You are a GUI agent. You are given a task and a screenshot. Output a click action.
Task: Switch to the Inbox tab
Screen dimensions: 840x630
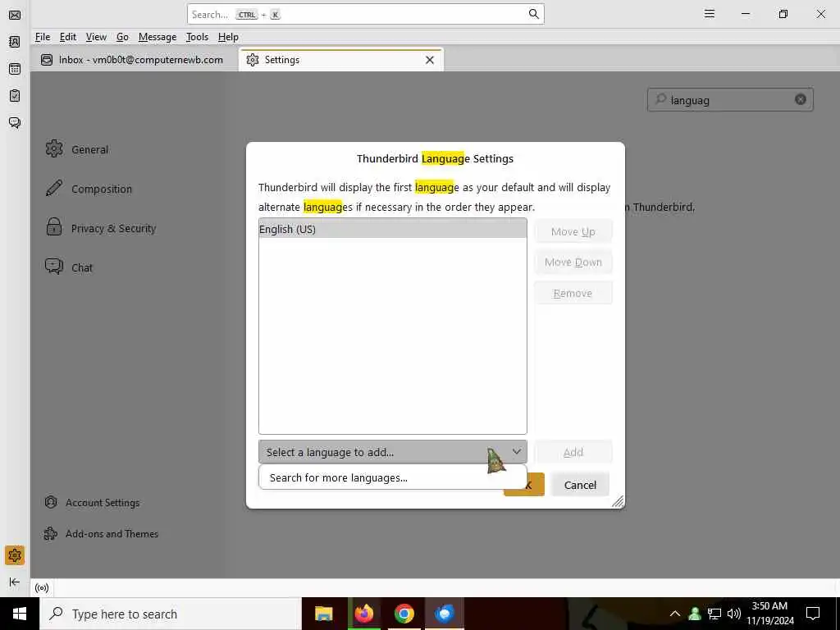(134, 60)
